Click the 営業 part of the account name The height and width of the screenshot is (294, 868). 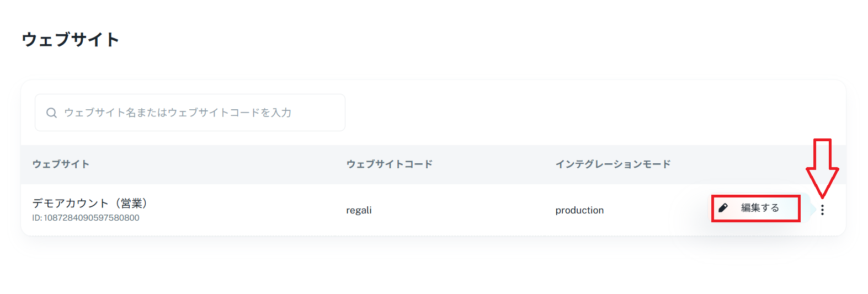click(131, 204)
